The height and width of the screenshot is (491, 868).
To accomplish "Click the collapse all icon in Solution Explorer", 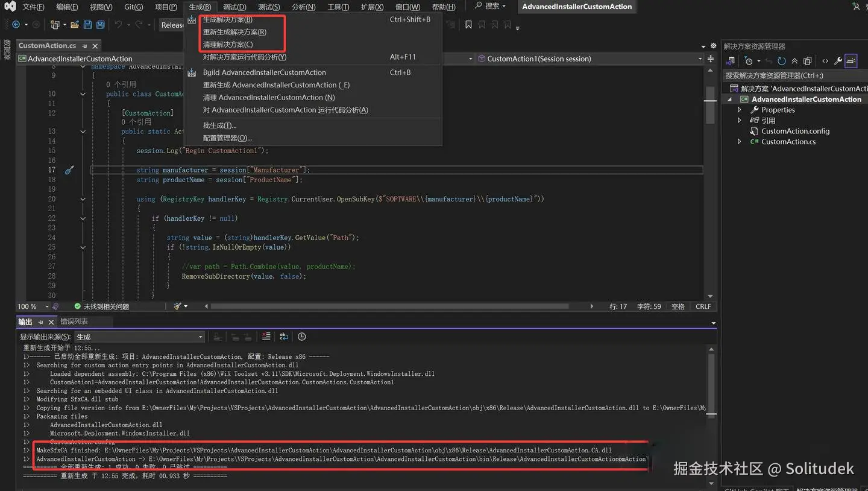I will click(x=794, y=61).
